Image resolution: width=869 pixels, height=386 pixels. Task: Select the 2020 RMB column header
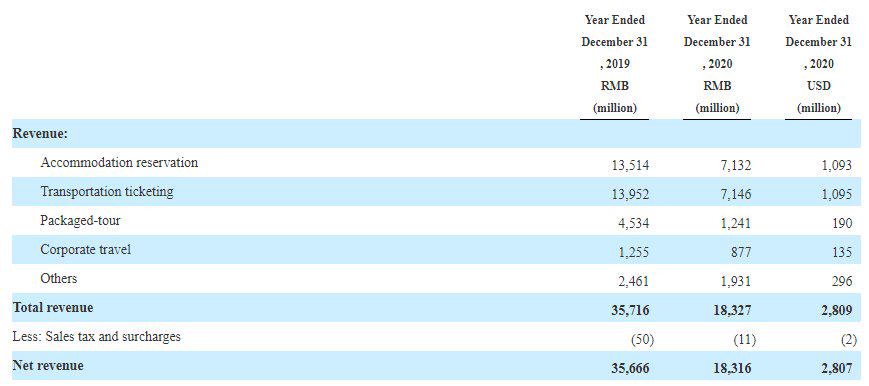pyautogui.click(x=717, y=64)
